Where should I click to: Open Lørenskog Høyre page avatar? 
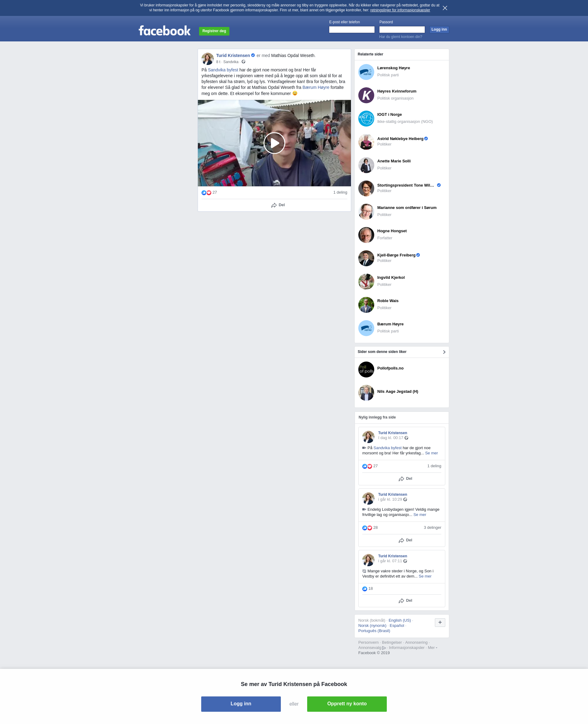point(366,72)
